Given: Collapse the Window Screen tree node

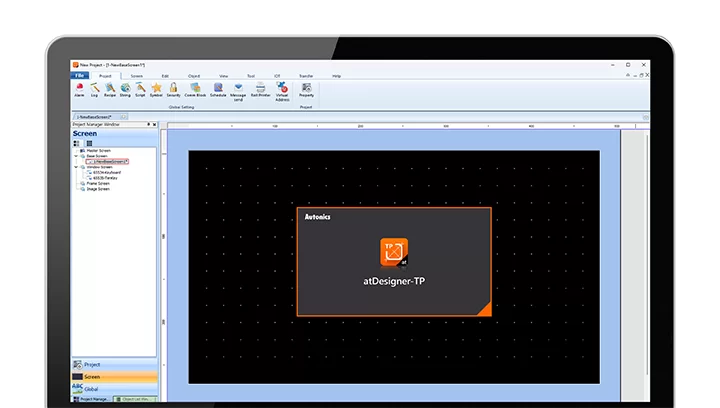Looking at the screenshot, I should pos(76,167).
